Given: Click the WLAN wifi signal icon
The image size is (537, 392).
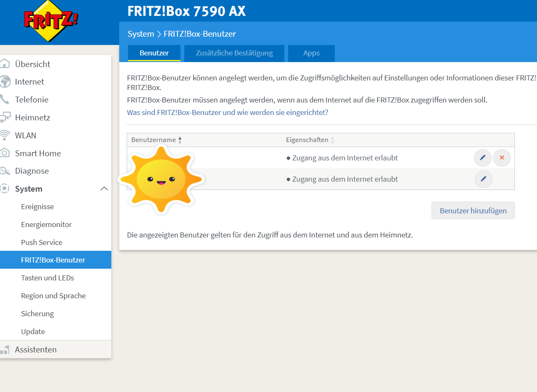Looking at the screenshot, I should coord(5,135).
